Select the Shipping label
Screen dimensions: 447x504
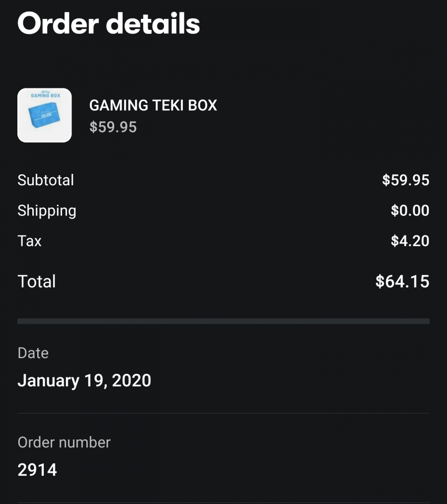coord(47,211)
